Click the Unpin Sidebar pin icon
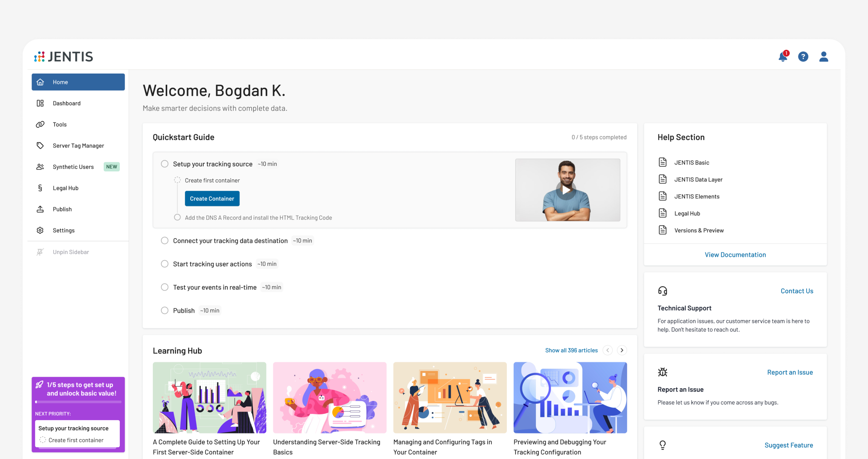Image resolution: width=868 pixels, height=459 pixels. 40,252
